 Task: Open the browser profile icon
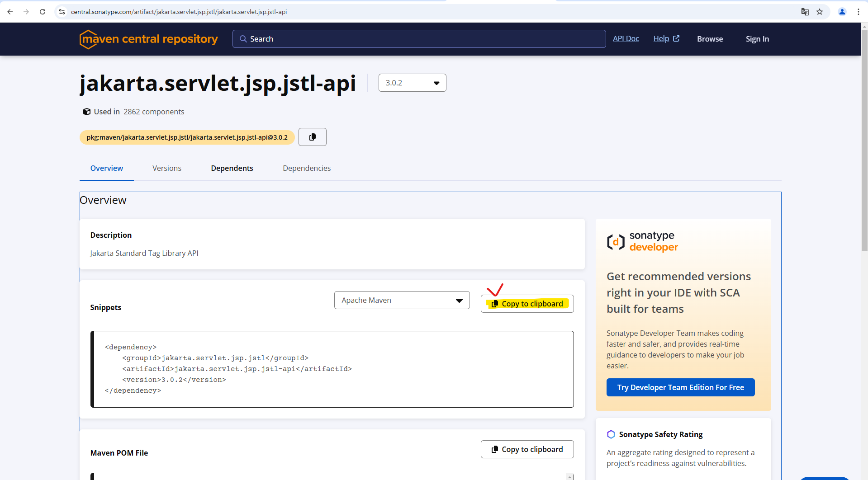point(842,12)
